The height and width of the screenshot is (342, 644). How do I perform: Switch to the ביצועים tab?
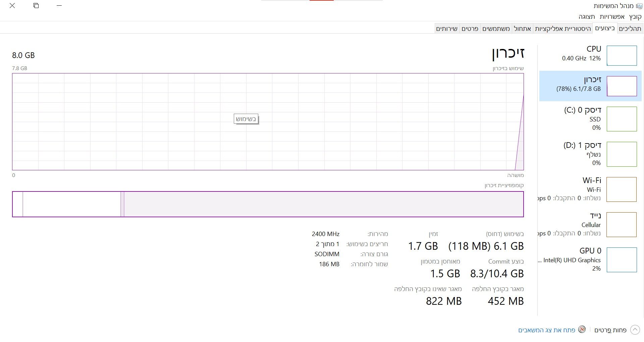tap(605, 28)
